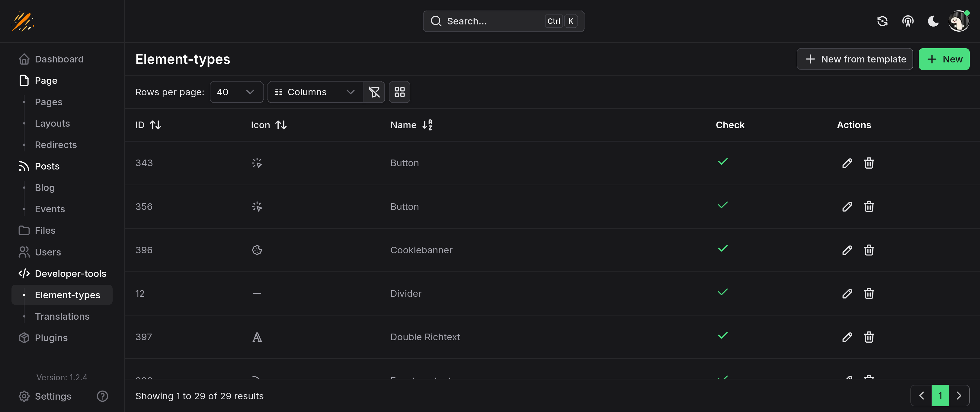
Task: Expand the Columns selector dropdown
Action: coord(315,92)
